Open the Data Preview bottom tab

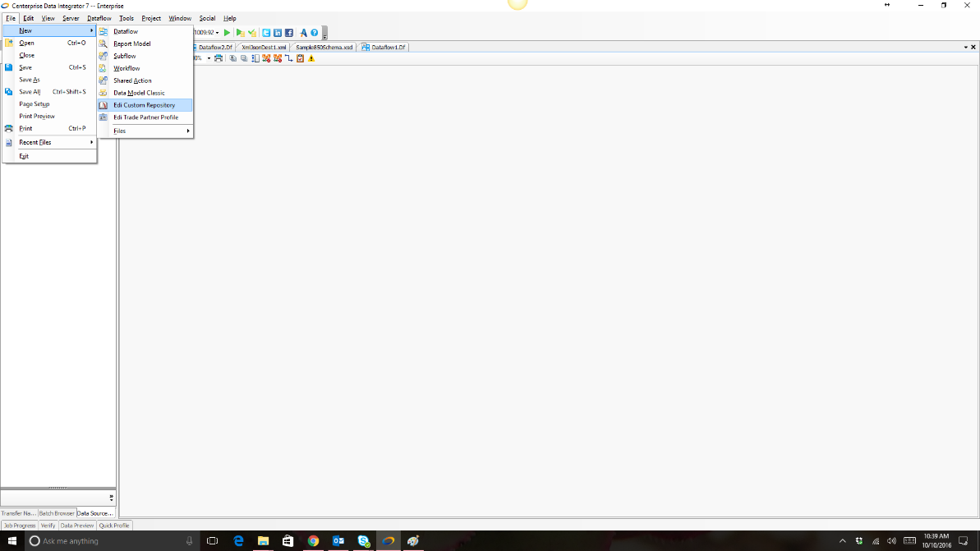(x=77, y=526)
